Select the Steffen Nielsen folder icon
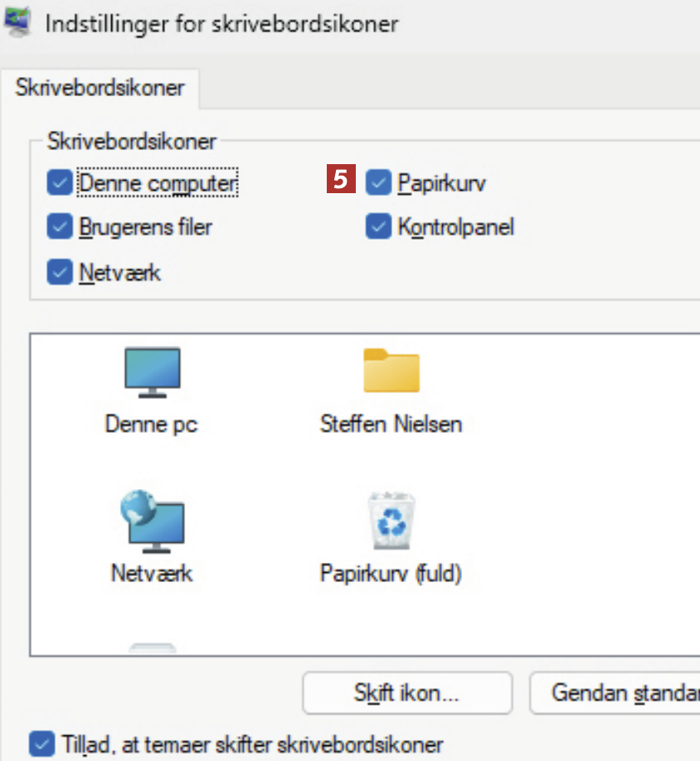This screenshot has height=761, width=700. pos(391,371)
